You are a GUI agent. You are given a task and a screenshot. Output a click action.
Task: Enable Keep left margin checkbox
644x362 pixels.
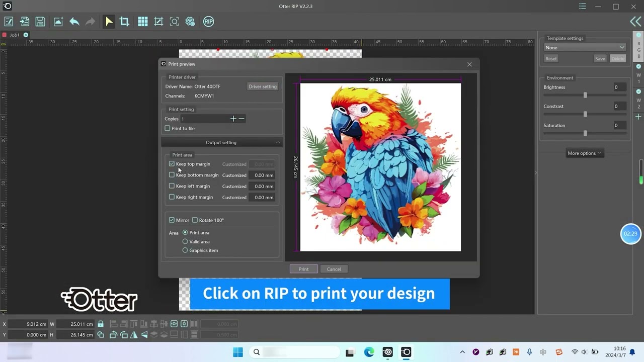(x=172, y=186)
